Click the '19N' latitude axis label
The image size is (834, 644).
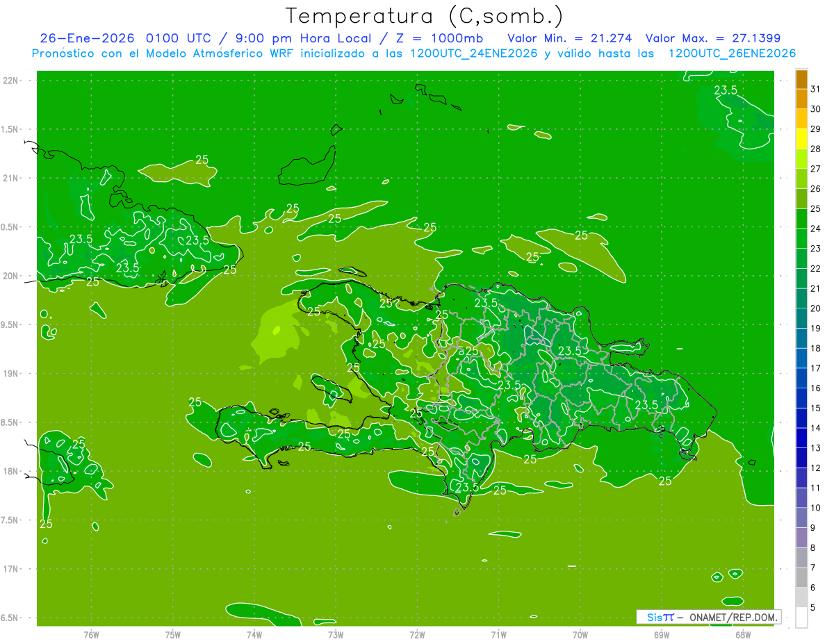11,373
